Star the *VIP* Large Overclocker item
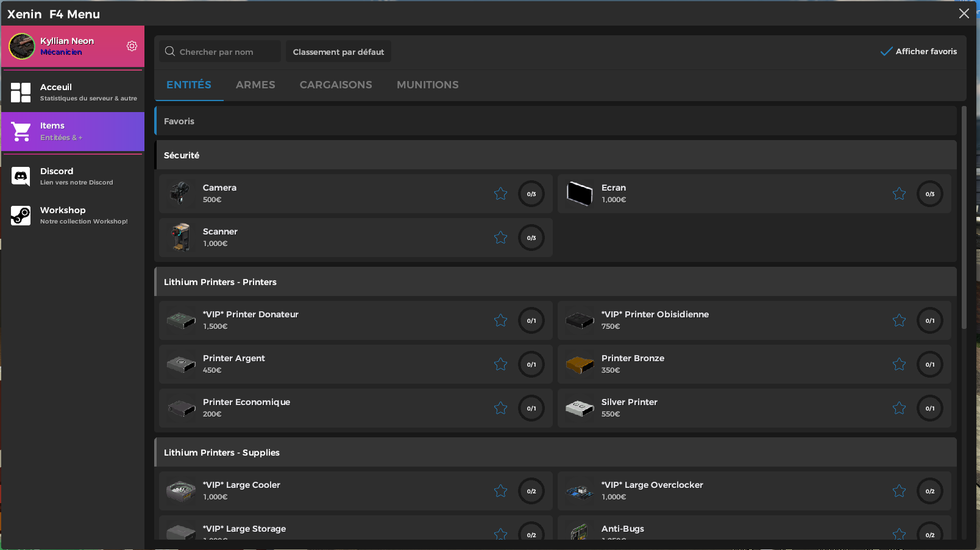 pyautogui.click(x=899, y=491)
